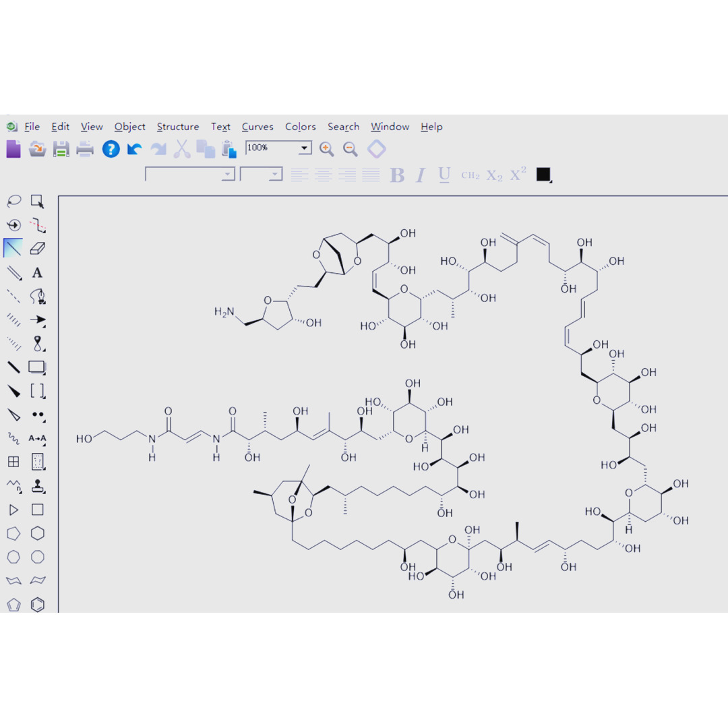This screenshot has width=728, height=728.
Task: Open the zoom percentage dropdown
Action: 303,148
